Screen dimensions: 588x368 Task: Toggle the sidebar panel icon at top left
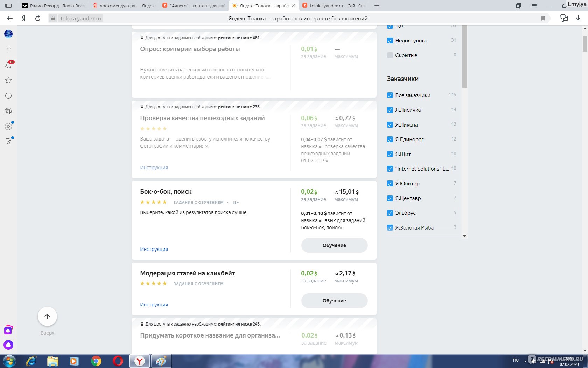pyautogui.click(x=8, y=6)
